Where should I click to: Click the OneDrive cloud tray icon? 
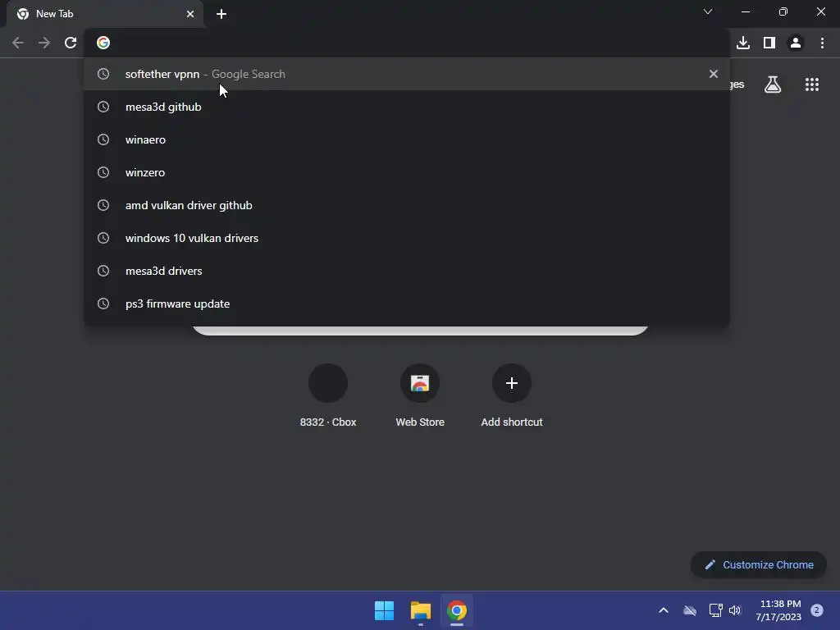pyautogui.click(x=690, y=610)
